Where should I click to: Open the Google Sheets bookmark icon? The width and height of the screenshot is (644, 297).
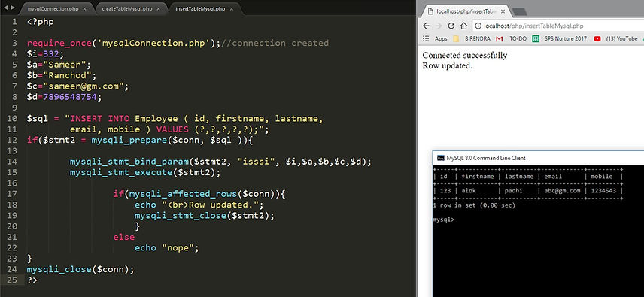[536, 38]
